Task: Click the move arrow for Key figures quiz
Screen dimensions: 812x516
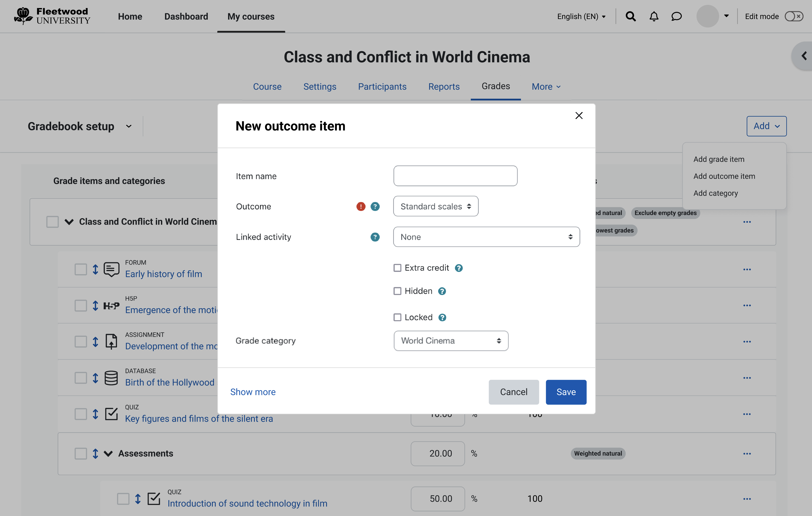Action: pyautogui.click(x=95, y=414)
